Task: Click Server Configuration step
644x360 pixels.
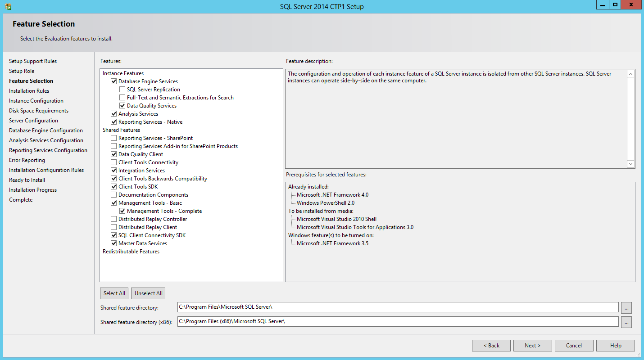Action: pos(33,121)
